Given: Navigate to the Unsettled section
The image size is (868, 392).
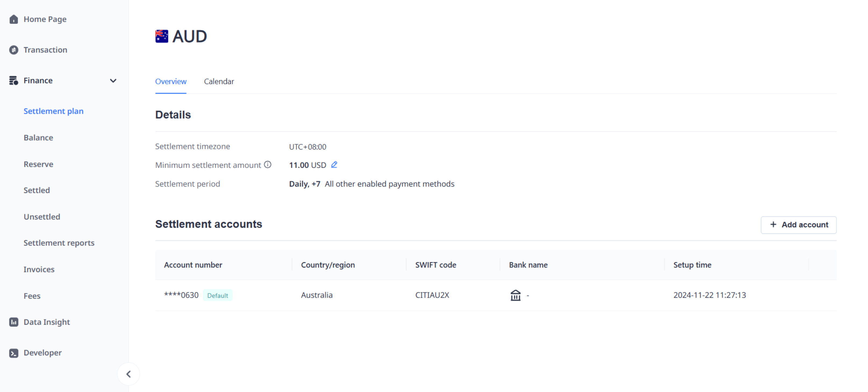Looking at the screenshot, I should (x=42, y=216).
